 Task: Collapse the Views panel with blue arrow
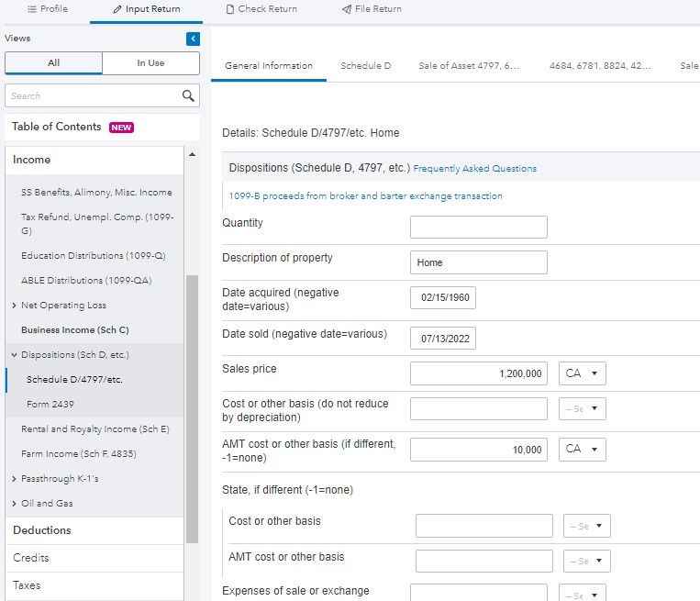(x=193, y=39)
